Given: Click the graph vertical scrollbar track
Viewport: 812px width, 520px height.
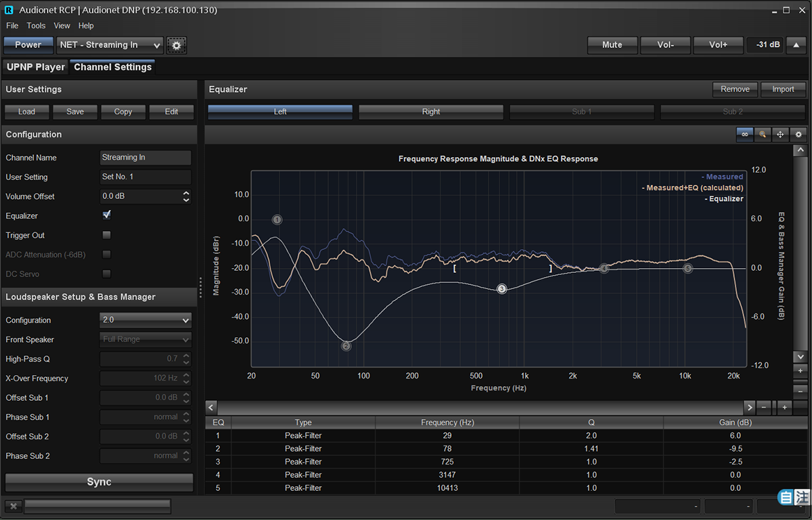Looking at the screenshot, I should pyautogui.click(x=800, y=254).
